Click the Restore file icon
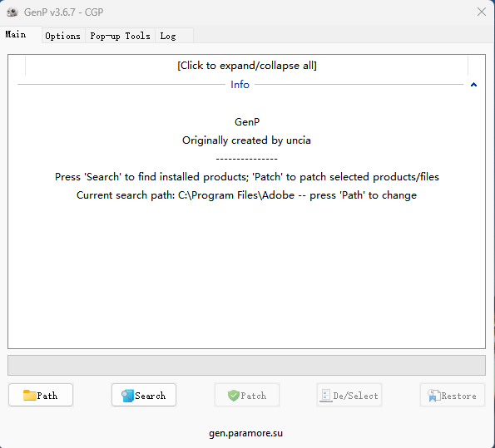 [433, 396]
